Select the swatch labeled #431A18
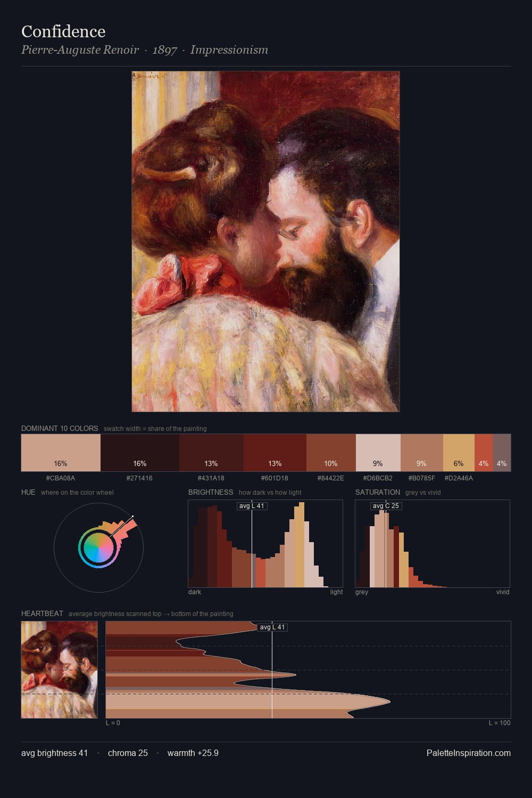 click(211, 453)
